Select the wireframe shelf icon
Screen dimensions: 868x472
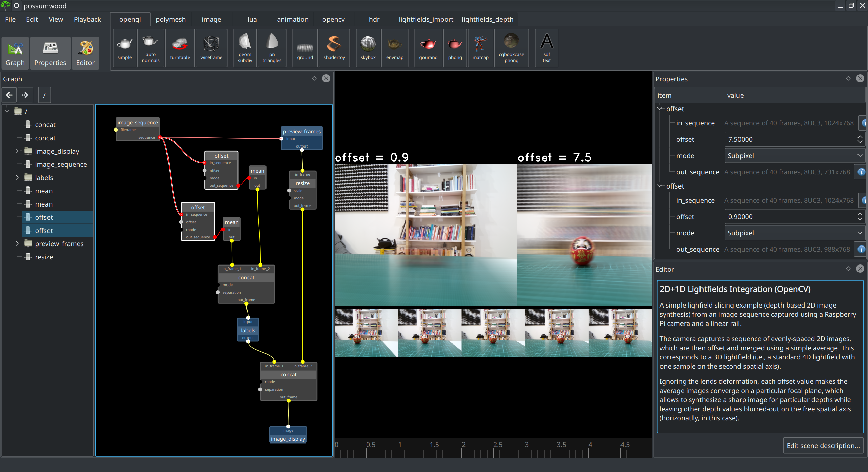tap(211, 48)
